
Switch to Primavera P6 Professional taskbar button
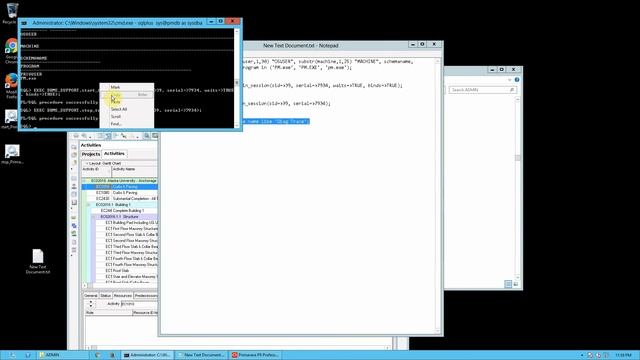click(256, 355)
